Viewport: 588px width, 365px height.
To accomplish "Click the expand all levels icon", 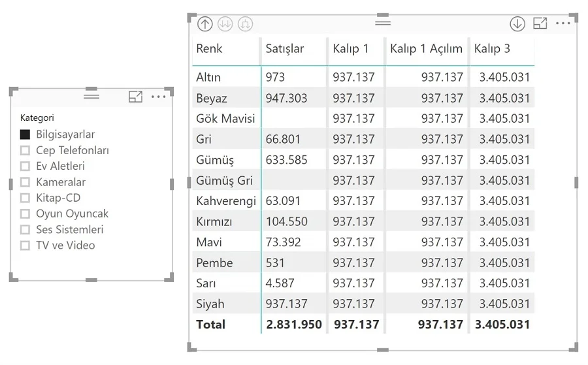I will pos(246,24).
